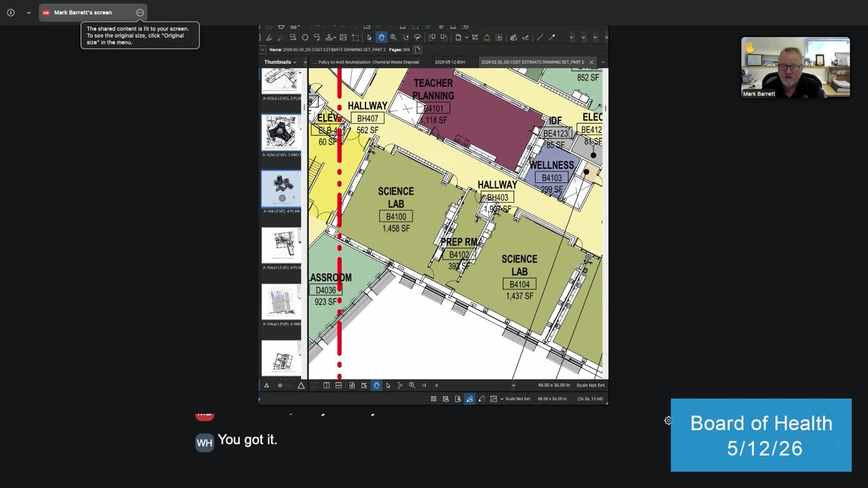The height and width of the screenshot is (488, 868).
Task: Select the ellipse shape tool
Action: coord(305,37)
